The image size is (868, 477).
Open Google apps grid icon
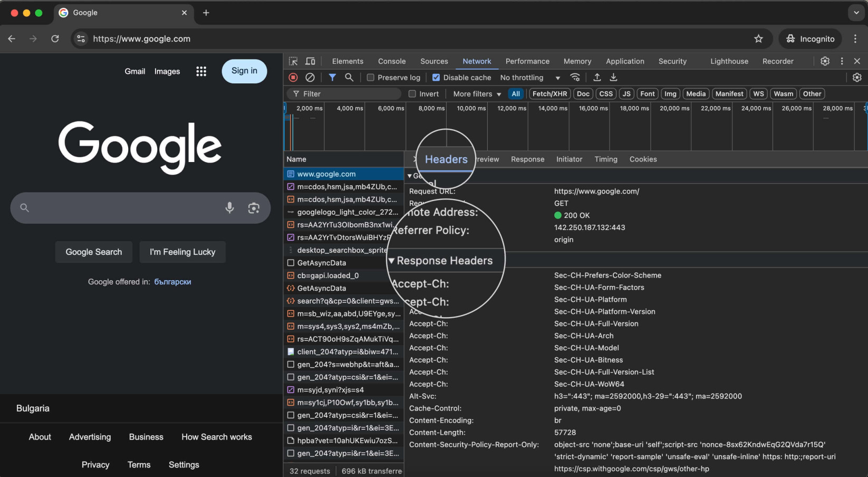(201, 71)
